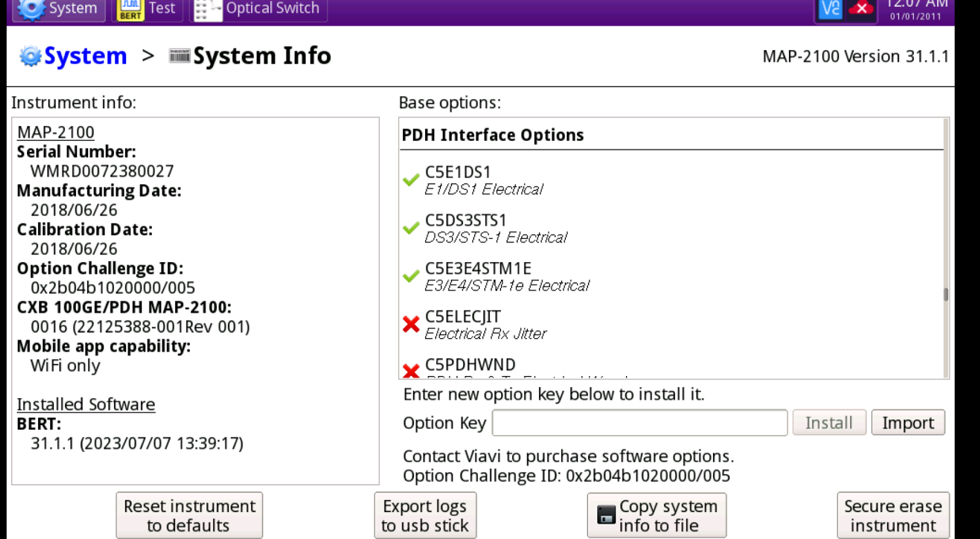Select the C5E1DS1 green checkmark

[411, 180]
